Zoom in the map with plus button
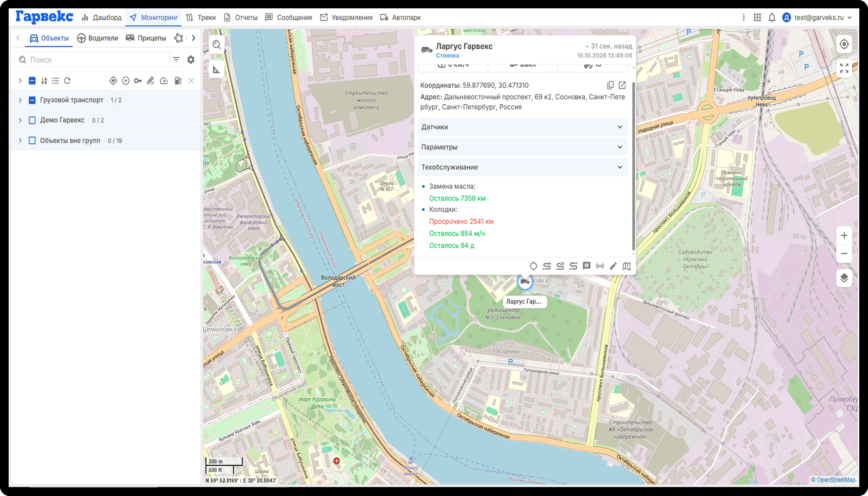 coord(844,235)
